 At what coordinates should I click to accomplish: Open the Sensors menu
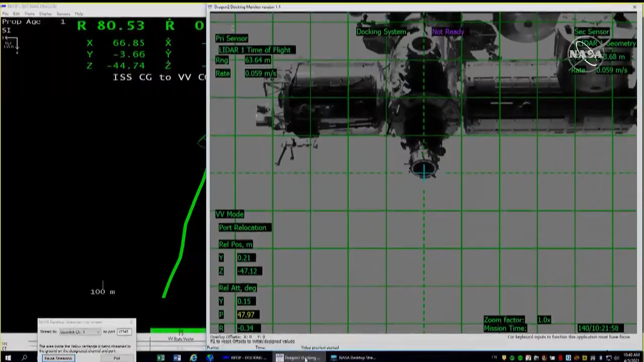pyautogui.click(x=63, y=14)
